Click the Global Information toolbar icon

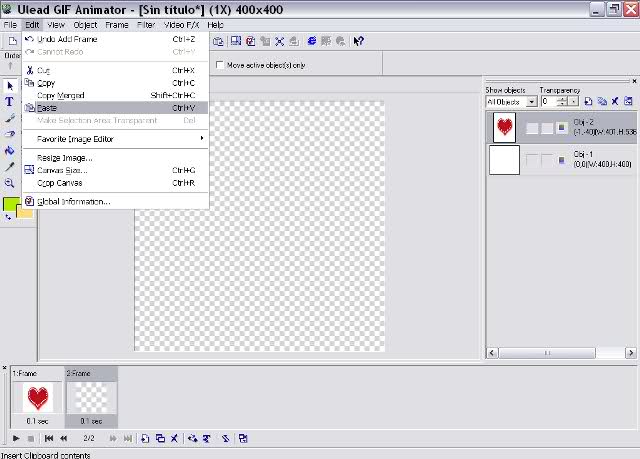pyautogui.click(x=251, y=41)
